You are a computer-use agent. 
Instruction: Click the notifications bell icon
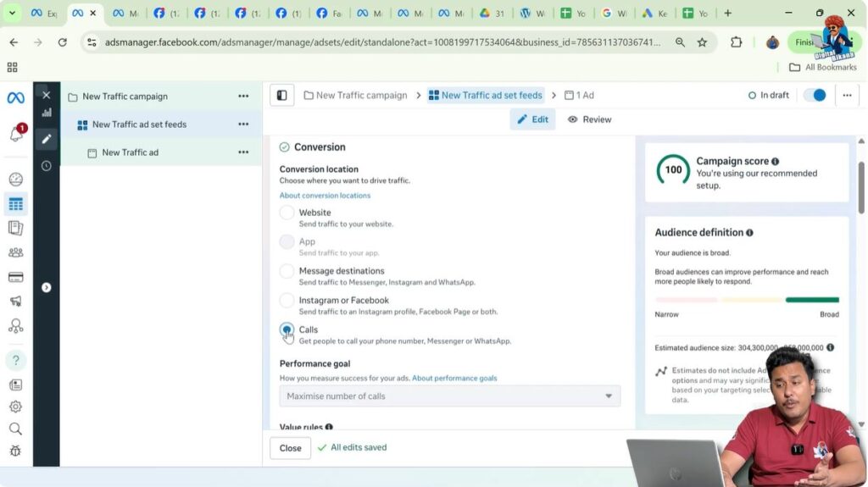pyautogui.click(x=15, y=135)
